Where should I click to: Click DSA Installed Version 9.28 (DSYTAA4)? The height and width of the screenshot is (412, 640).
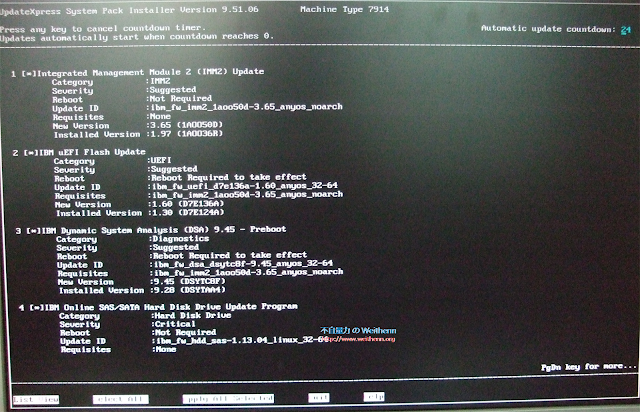(x=189, y=290)
